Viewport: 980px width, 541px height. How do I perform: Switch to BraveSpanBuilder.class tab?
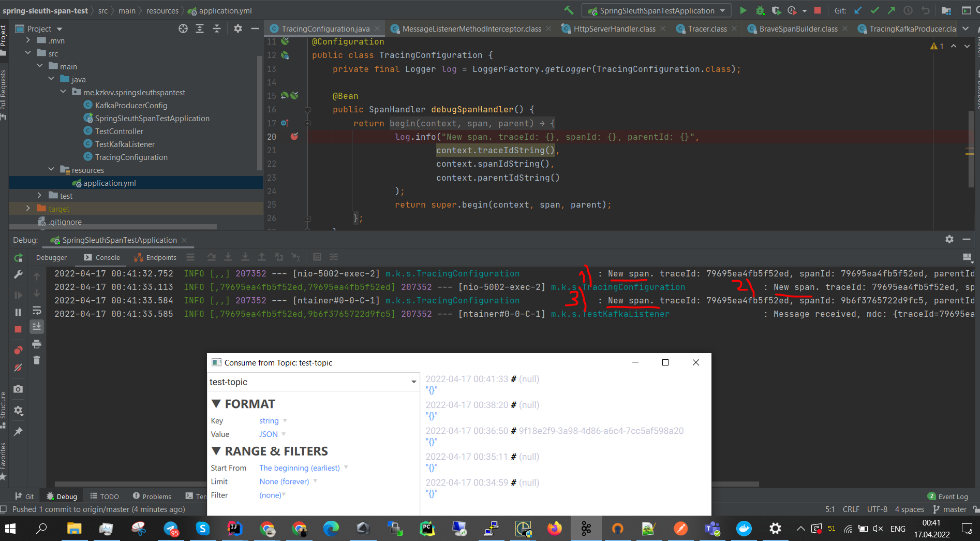point(798,29)
